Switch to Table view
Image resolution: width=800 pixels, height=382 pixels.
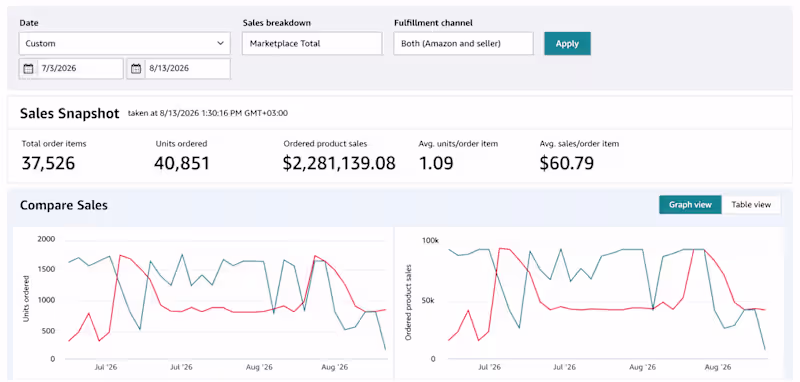pos(751,205)
